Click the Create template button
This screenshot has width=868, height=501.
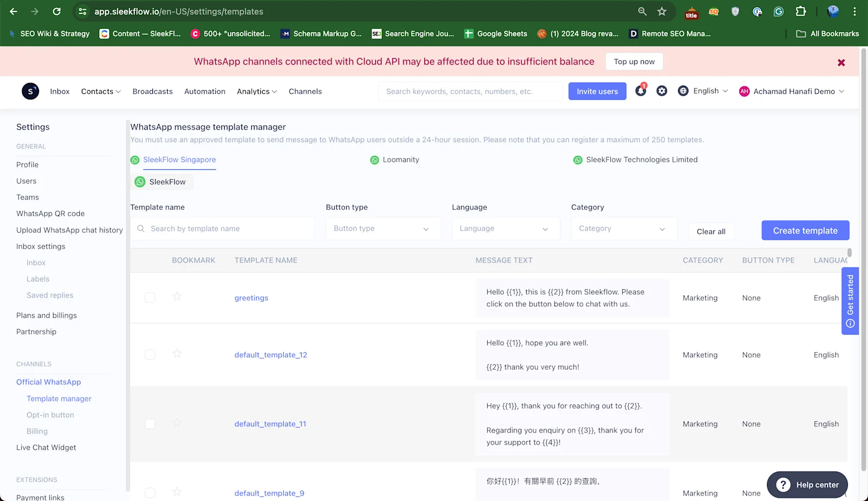click(x=806, y=230)
